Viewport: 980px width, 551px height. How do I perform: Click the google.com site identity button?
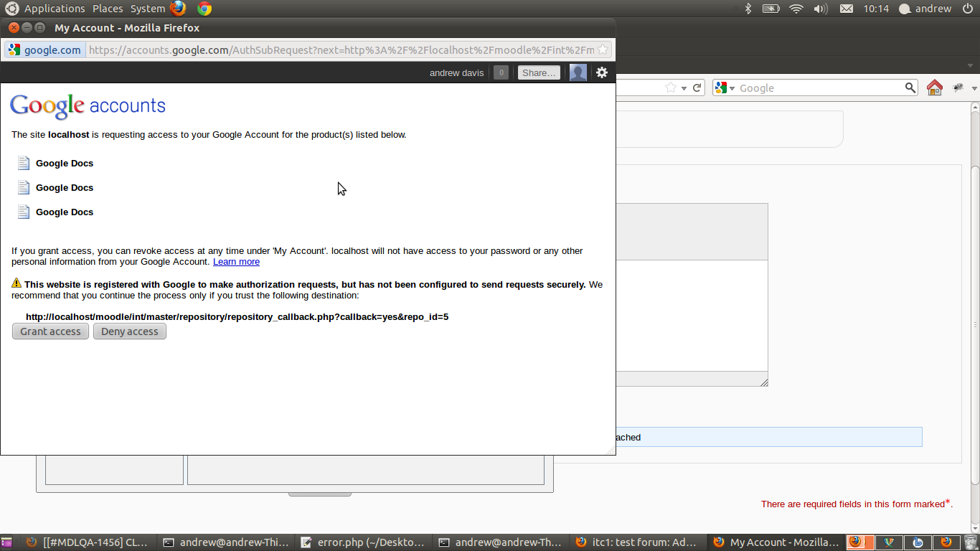[x=44, y=50]
